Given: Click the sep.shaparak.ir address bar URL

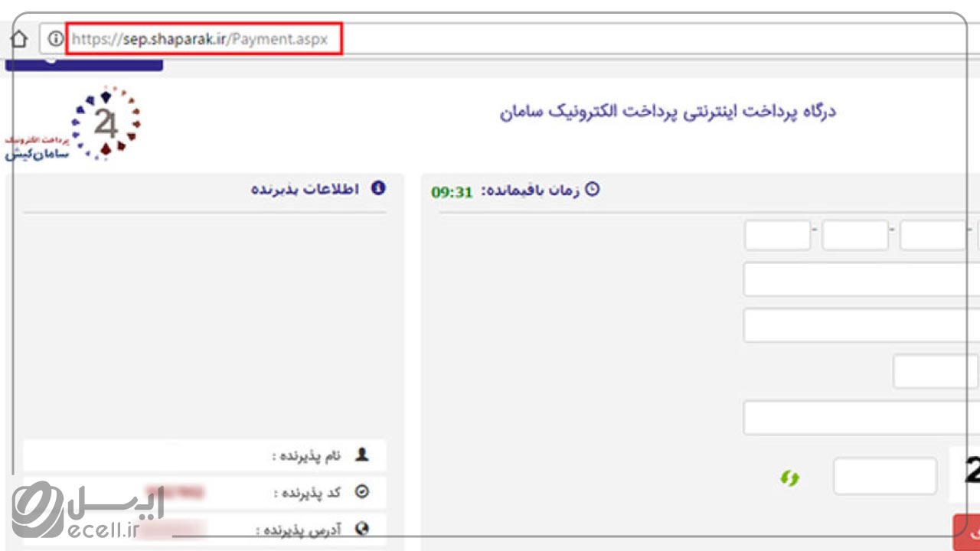Looking at the screenshot, I should click(201, 39).
